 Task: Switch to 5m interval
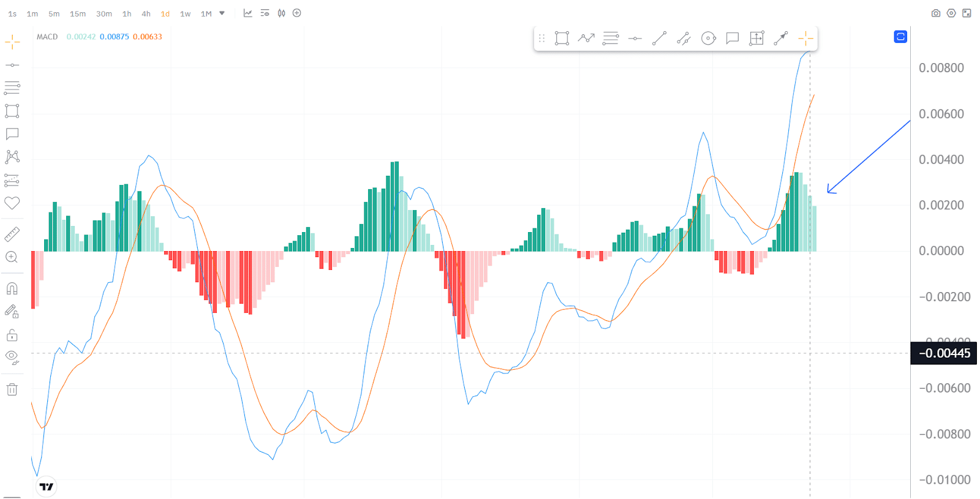click(x=54, y=13)
